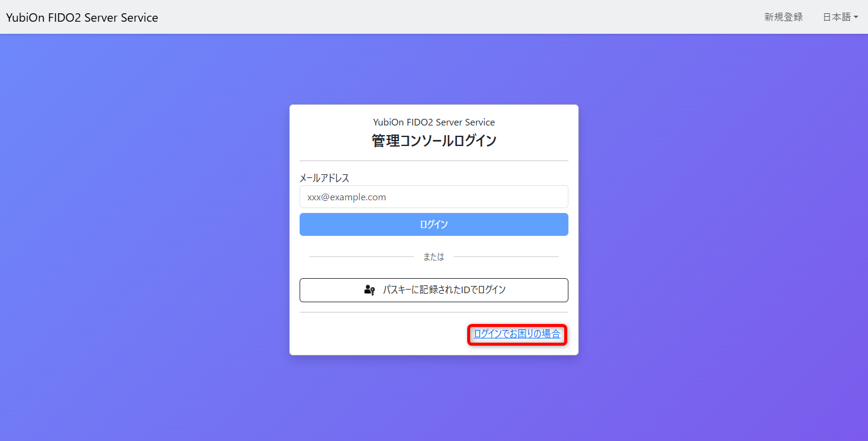Image resolution: width=868 pixels, height=441 pixels.
Task: Click the card subtitle YubiOn FIDO2 Server Service
Action: click(434, 122)
